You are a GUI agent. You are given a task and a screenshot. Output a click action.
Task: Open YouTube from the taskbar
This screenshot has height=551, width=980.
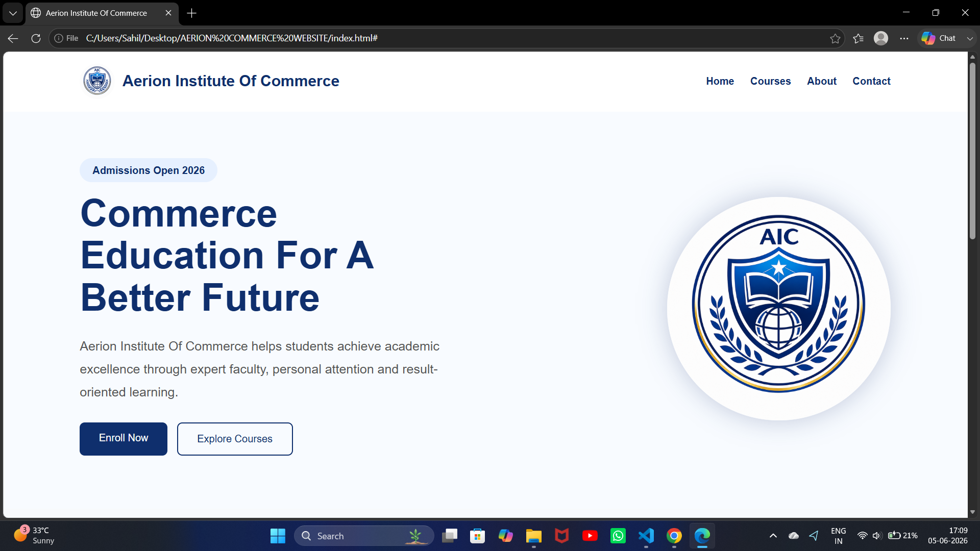[590, 536]
